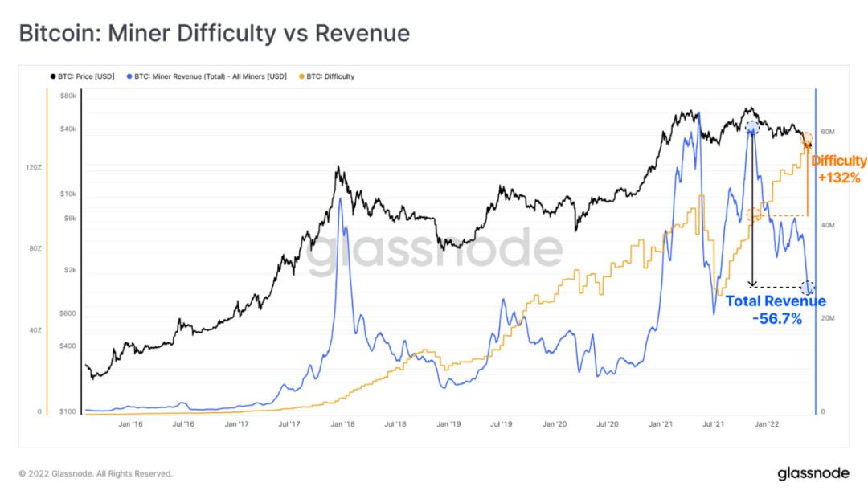Click the Difficulty +132% annotation
This screenshot has height=499, width=868.
click(839, 170)
